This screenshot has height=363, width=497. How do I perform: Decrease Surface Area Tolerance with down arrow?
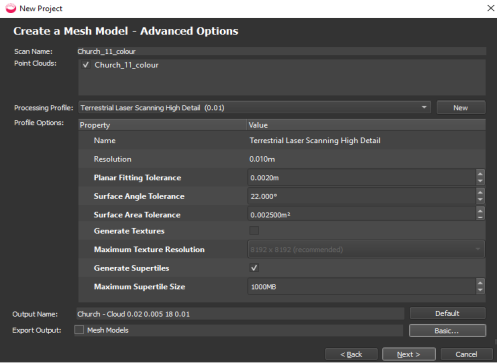(480, 217)
